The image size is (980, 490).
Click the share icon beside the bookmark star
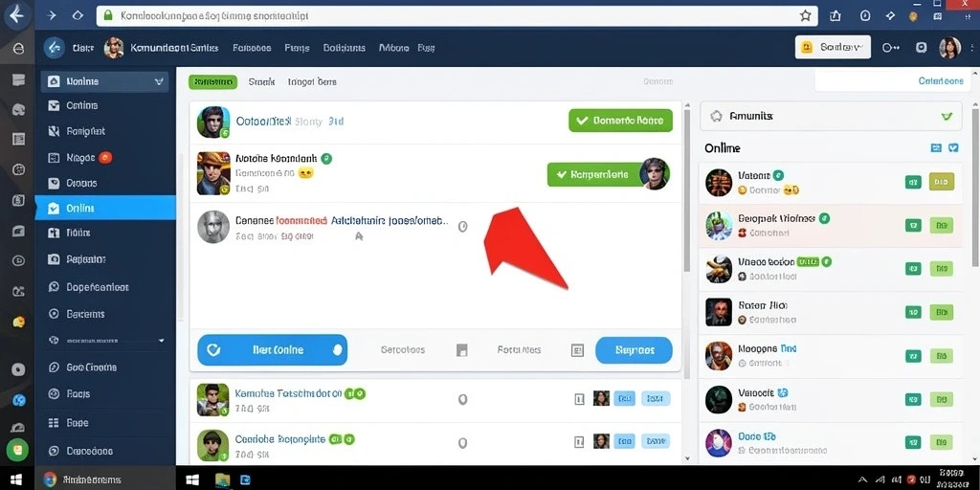[835, 15]
